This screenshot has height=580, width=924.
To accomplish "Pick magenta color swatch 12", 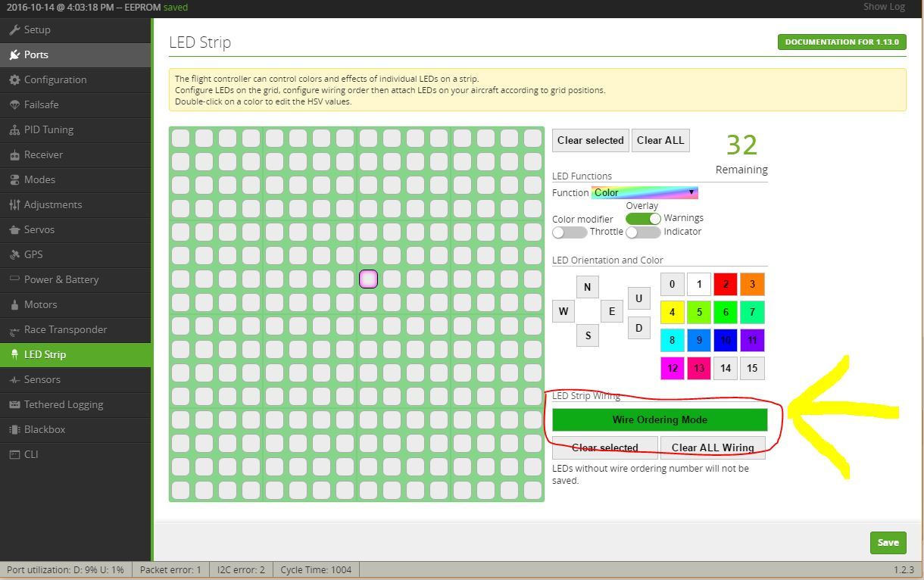I will pos(672,368).
